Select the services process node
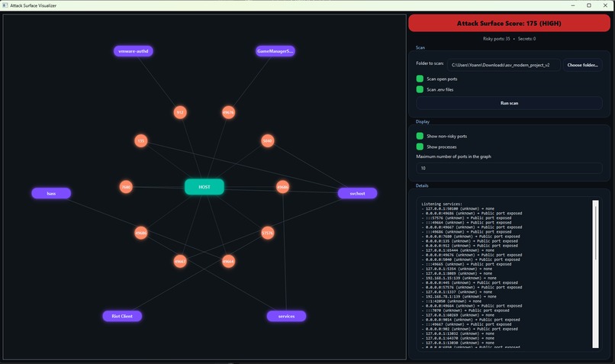This screenshot has width=615, height=364. point(286,316)
